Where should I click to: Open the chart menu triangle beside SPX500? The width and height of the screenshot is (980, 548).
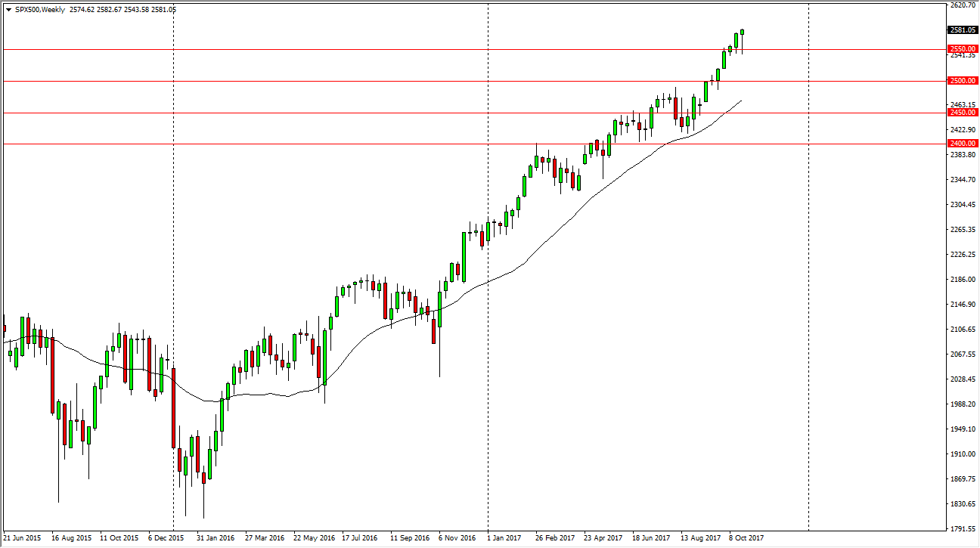click(x=8, y=10)
